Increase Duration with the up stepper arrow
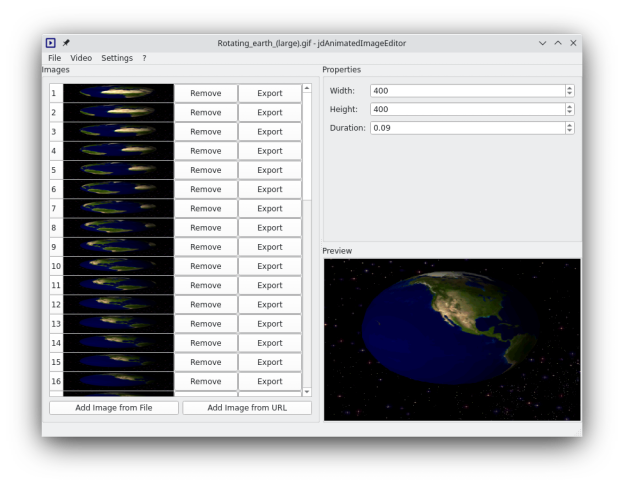The image size is (624, 486). [570, 125]
